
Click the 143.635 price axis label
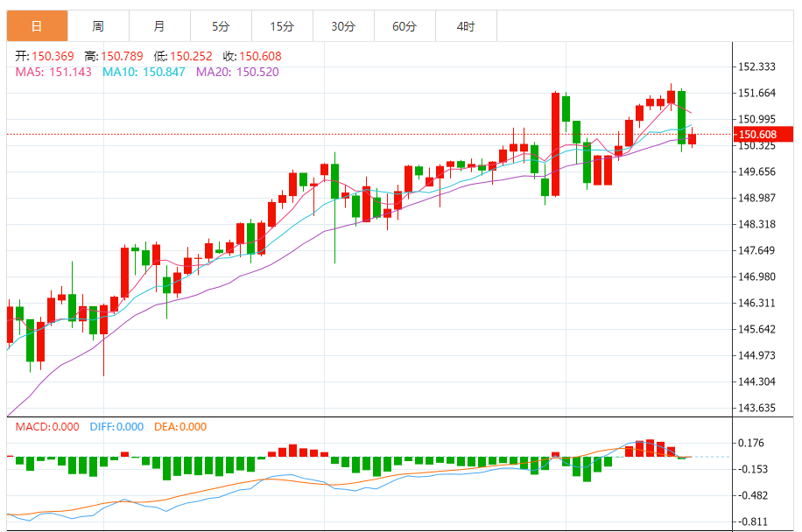[756, 409]
